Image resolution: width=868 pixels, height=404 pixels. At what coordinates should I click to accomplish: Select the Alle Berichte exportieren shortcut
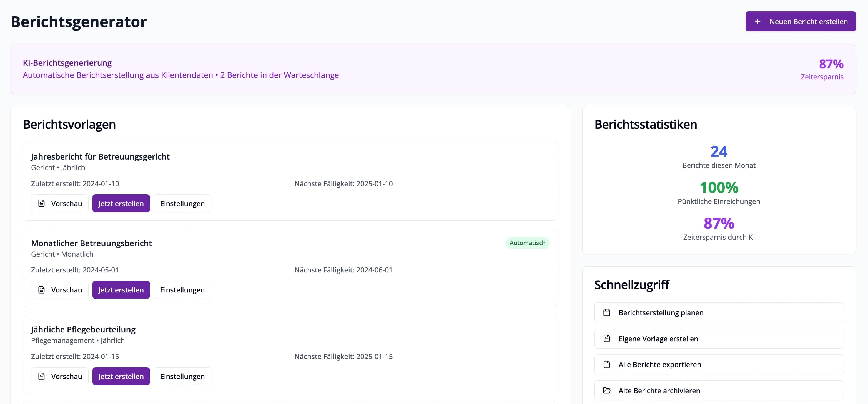[659, 364]
